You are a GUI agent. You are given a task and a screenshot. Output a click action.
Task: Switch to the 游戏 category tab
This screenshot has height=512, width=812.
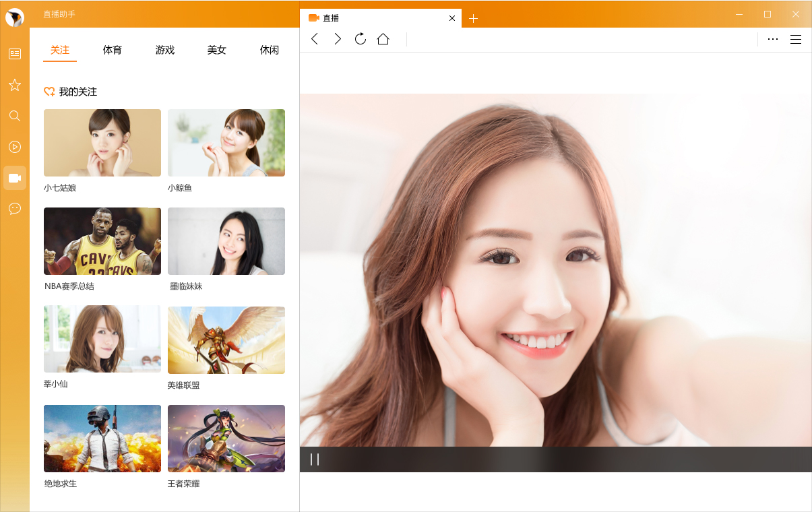pyautogui.click(x=165, y=50)
